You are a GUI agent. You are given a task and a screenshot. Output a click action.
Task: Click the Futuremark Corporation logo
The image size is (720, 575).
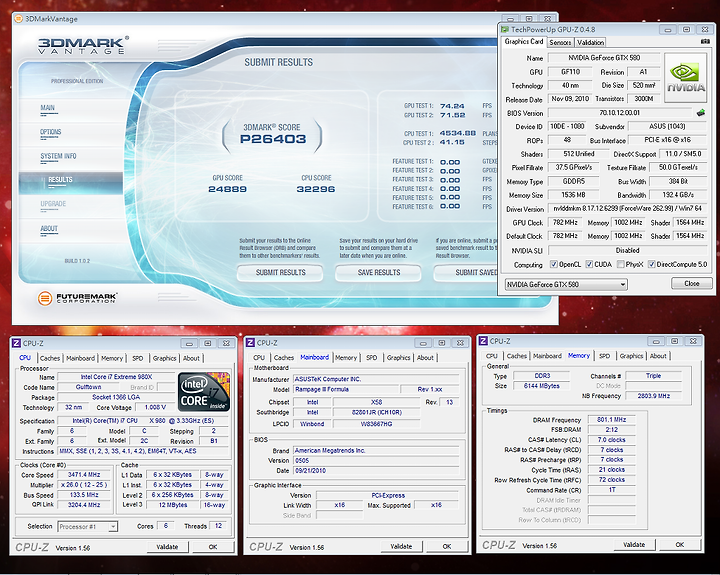tap(77, 299)
